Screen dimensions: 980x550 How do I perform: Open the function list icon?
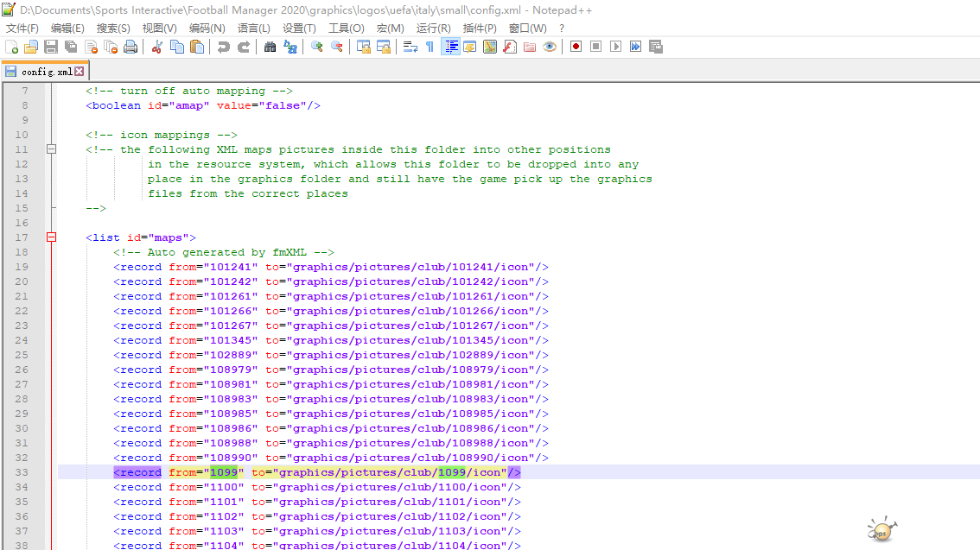click(510, 47)
